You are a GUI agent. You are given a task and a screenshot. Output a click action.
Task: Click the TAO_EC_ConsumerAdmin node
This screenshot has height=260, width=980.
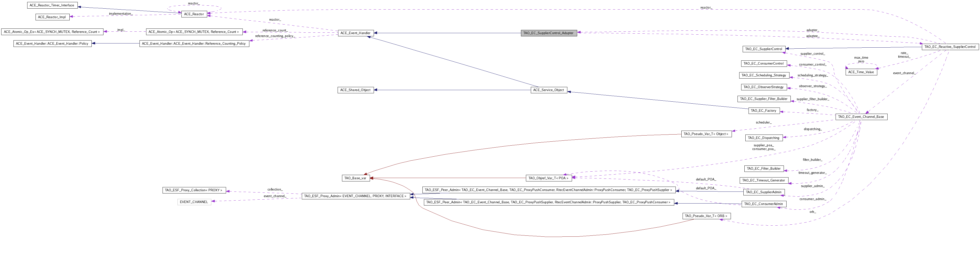coord(764,204)
